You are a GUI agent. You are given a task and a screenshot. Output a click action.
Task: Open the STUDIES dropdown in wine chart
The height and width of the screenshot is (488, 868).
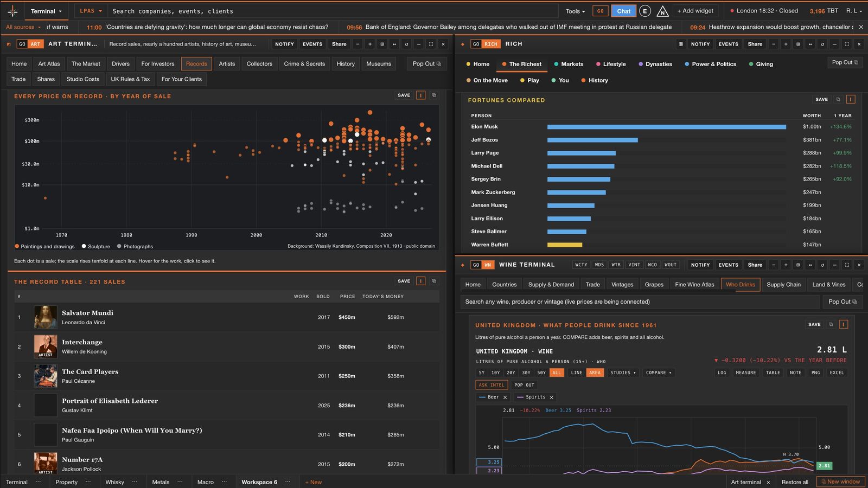pyautogui.click(x=623, y=373)
